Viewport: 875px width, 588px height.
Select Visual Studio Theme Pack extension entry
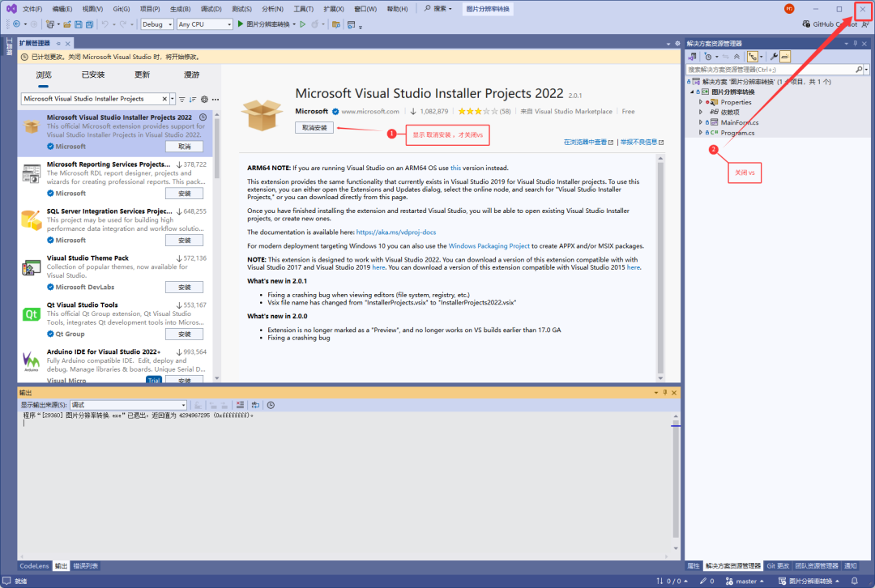point(114,272)
